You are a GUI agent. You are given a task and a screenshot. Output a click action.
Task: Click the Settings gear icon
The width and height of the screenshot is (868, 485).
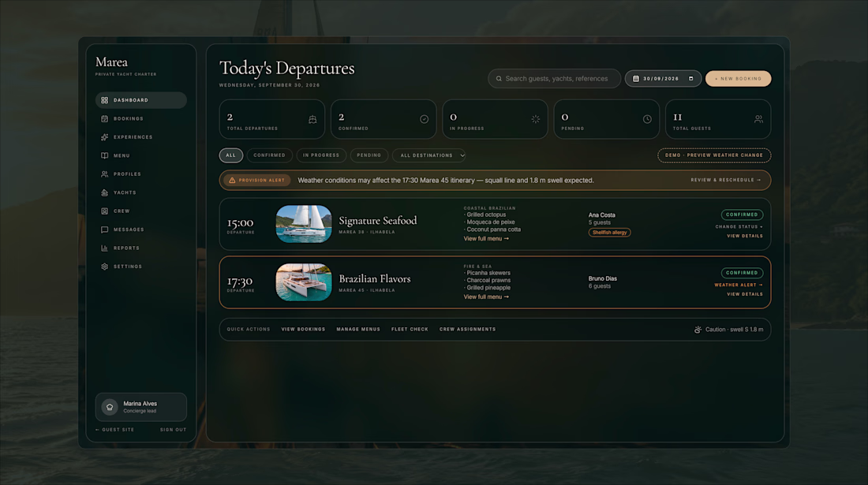pyautogui.click(x=105, y=267)
